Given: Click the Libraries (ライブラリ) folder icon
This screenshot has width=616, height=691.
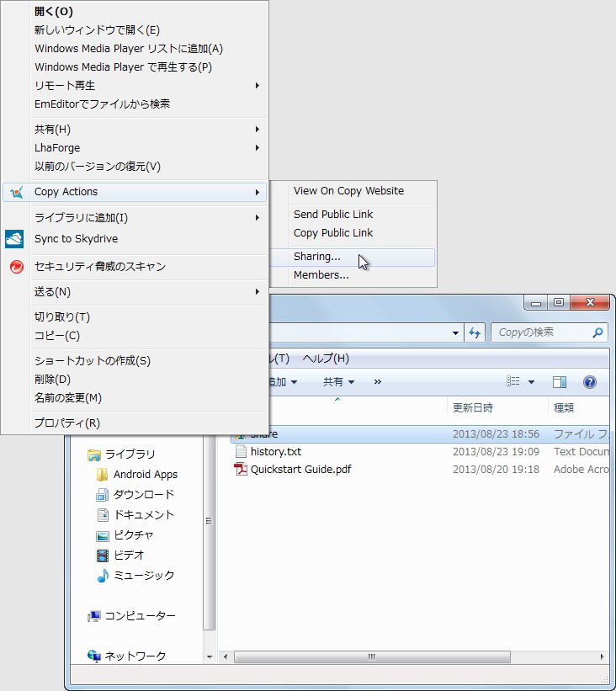Looking at the screenshot, I should [x=94, y=454].
